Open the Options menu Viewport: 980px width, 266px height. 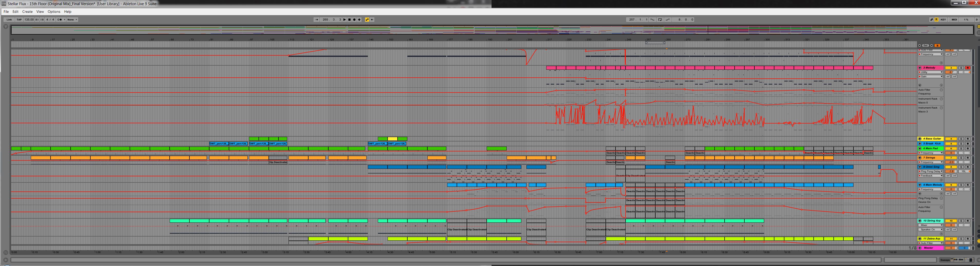pyautogui.click(x=54, y=12)
